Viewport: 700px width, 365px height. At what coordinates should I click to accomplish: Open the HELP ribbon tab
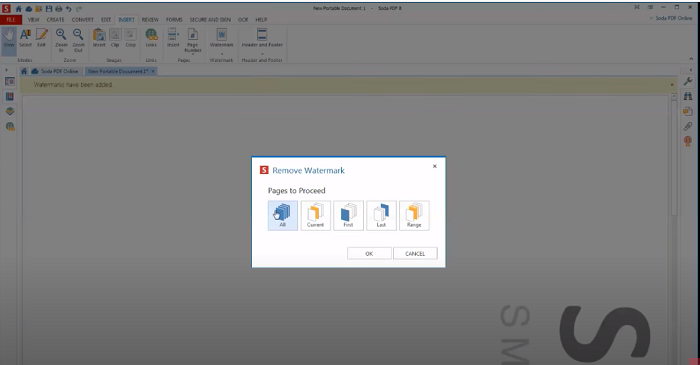(x=261, y=20)
